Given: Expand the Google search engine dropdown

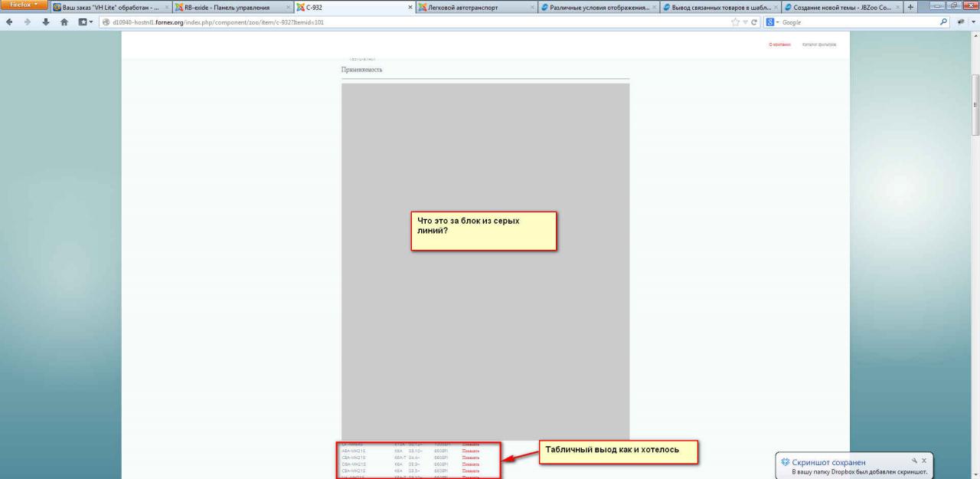Looking at the screenshot, I should 773,23.
